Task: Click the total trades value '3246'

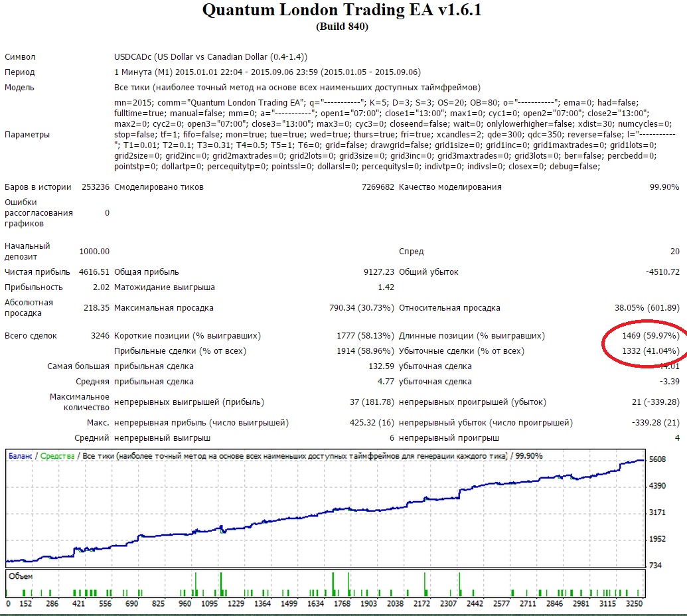Action: [100, 336]
